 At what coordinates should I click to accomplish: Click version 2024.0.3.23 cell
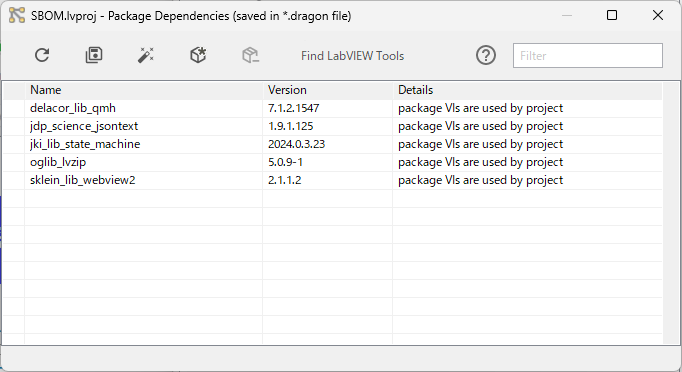pyautogui.click(x=328, y=144)
